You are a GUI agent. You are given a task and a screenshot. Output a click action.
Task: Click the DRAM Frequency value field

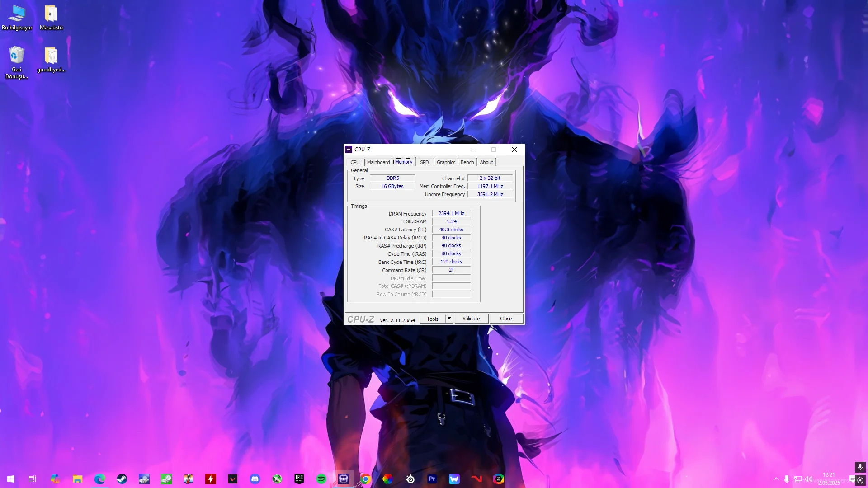click(451, 213)
